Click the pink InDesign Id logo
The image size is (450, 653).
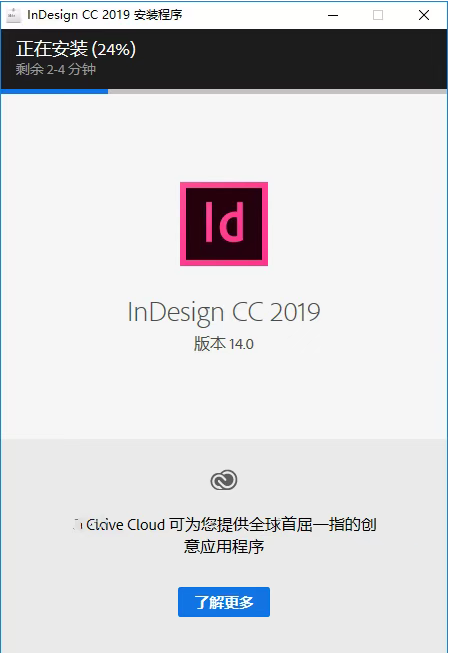point(224,224)
